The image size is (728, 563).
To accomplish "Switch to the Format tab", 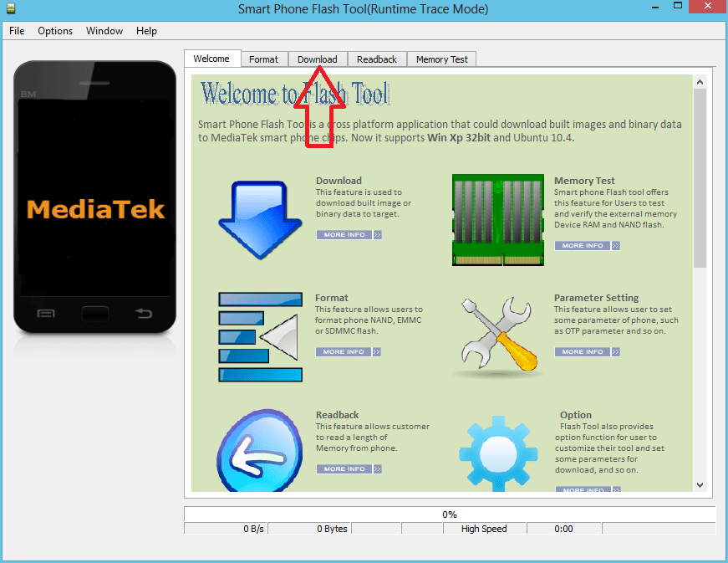I will click(264, 59).
